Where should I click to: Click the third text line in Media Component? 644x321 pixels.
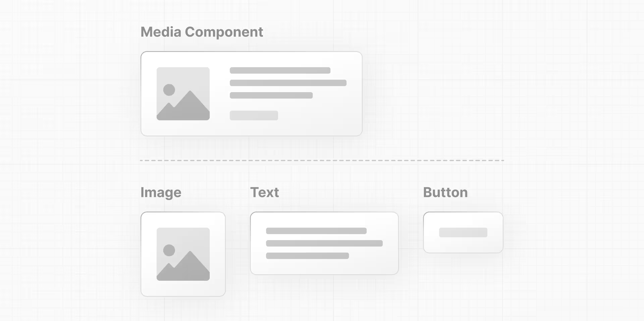(x=271, y=95)
